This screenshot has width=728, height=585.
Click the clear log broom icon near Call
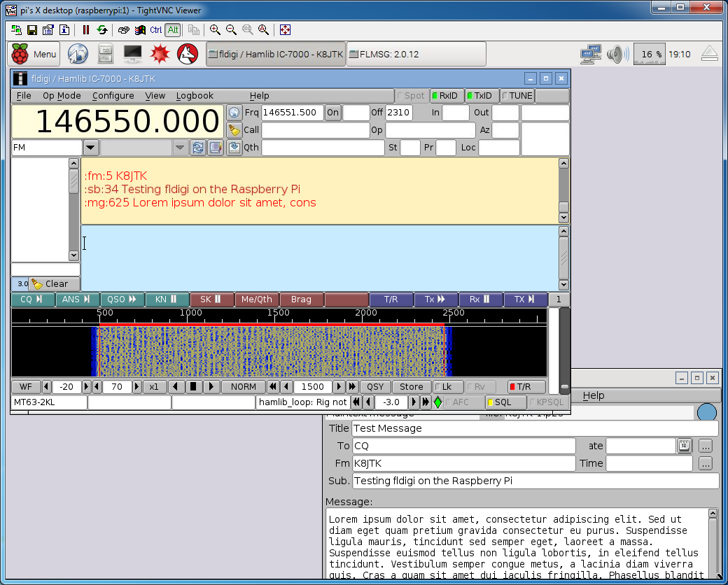pos(234,130)
